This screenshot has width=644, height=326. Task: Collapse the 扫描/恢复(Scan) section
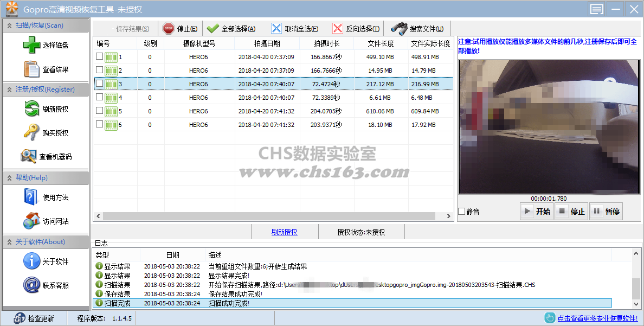tap(46, 25)
